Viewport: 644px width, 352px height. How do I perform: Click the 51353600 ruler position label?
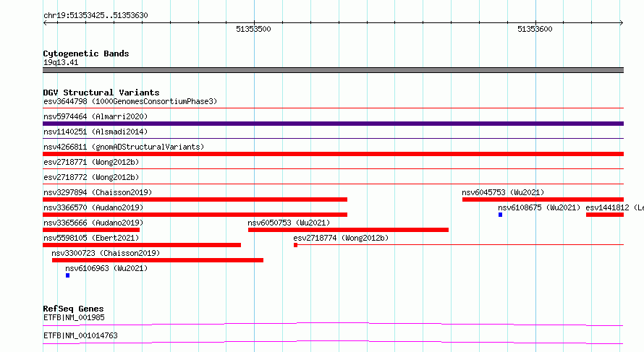(x=535, y=29)
